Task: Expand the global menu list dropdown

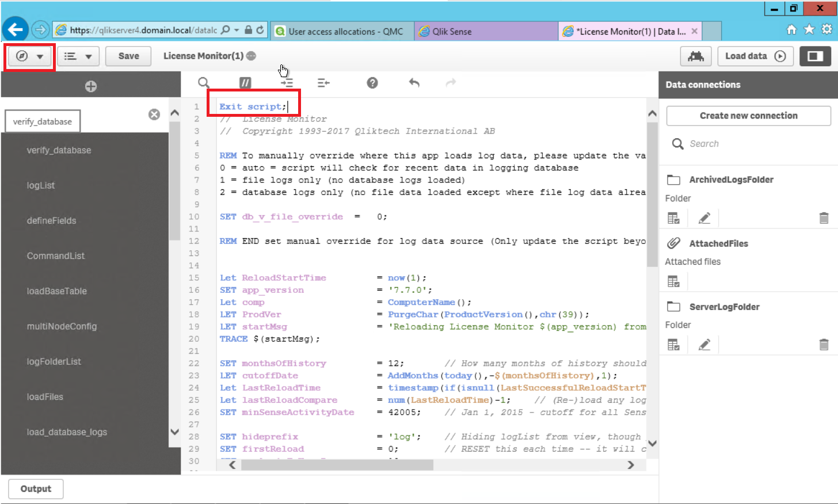Action: pos(78,56)
